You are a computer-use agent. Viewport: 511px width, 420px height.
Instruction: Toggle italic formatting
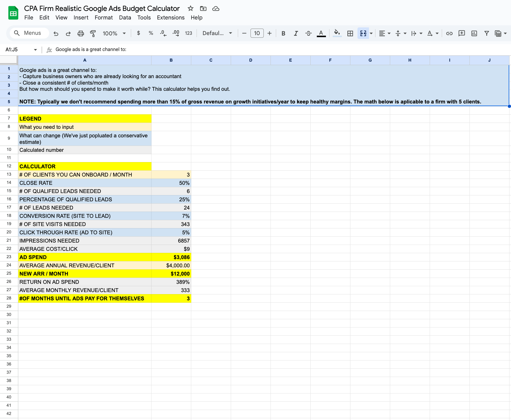coord(296,33)
